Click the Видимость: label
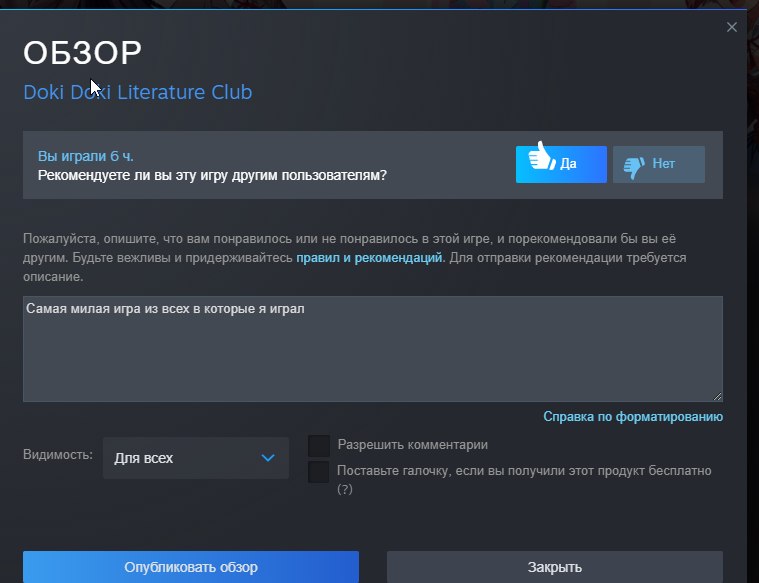The image size is (759, 583). [58, 455]
